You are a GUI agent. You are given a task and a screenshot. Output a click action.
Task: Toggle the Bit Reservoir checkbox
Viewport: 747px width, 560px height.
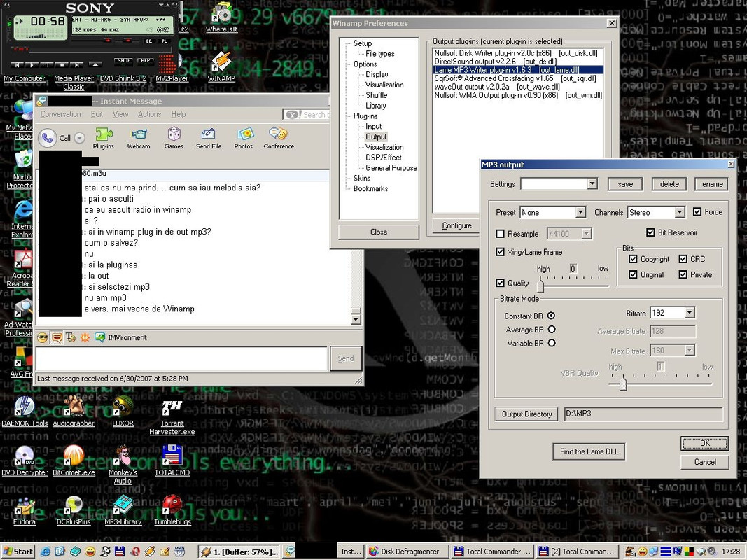(x=650, y=232)
